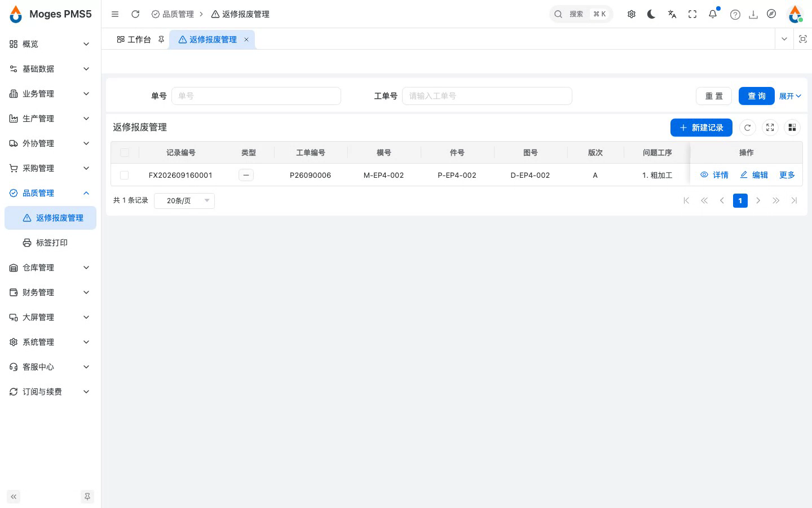The height and width of the screenshot is (508, 812).
Task: Open the 标签打印 menu item
Action: click(50, 243)
